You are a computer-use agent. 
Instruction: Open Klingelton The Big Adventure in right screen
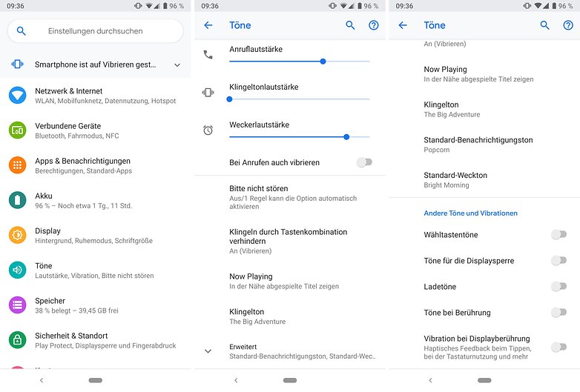(484, 109)
